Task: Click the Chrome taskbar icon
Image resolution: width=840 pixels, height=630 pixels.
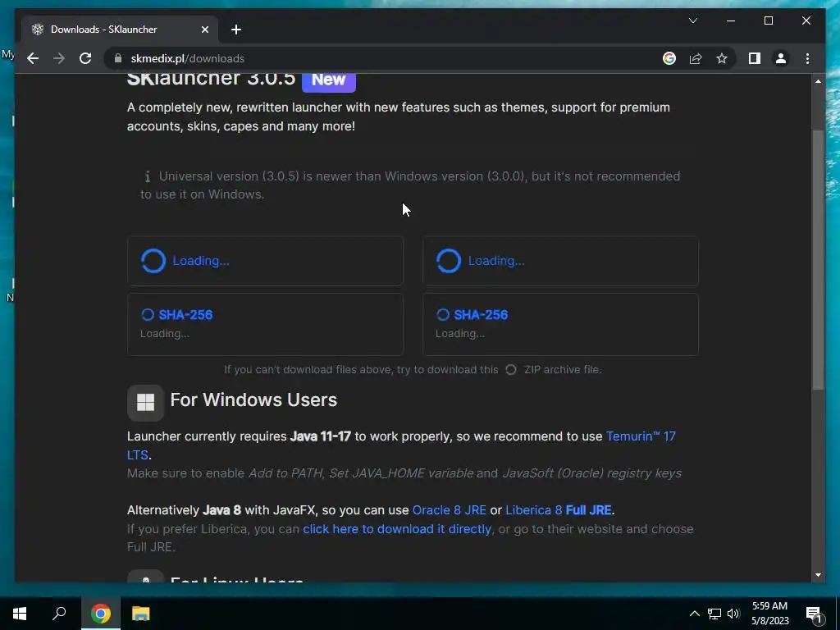Action: (100, 614)
